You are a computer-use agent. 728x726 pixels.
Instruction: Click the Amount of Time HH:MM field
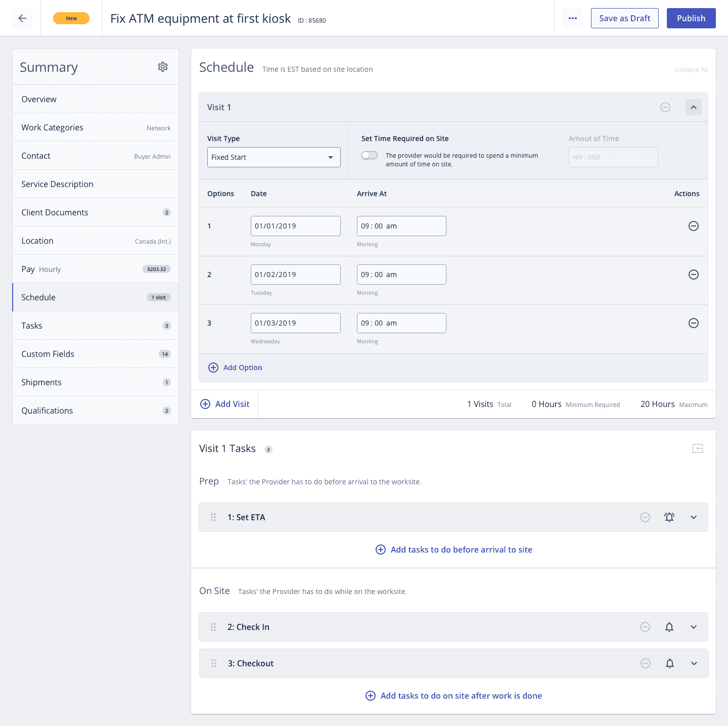613,157
